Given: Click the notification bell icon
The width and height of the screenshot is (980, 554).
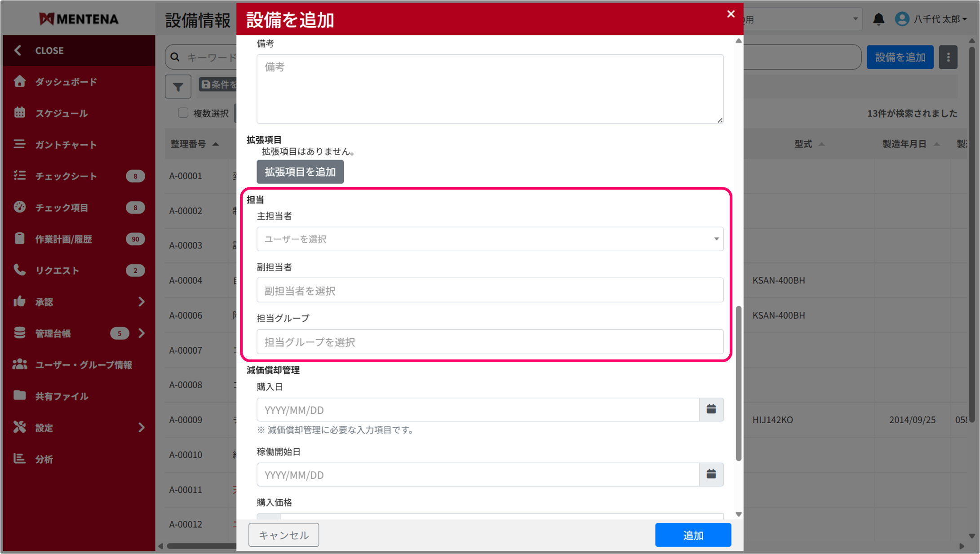Looking at the screenshot, I should (878, 19).
